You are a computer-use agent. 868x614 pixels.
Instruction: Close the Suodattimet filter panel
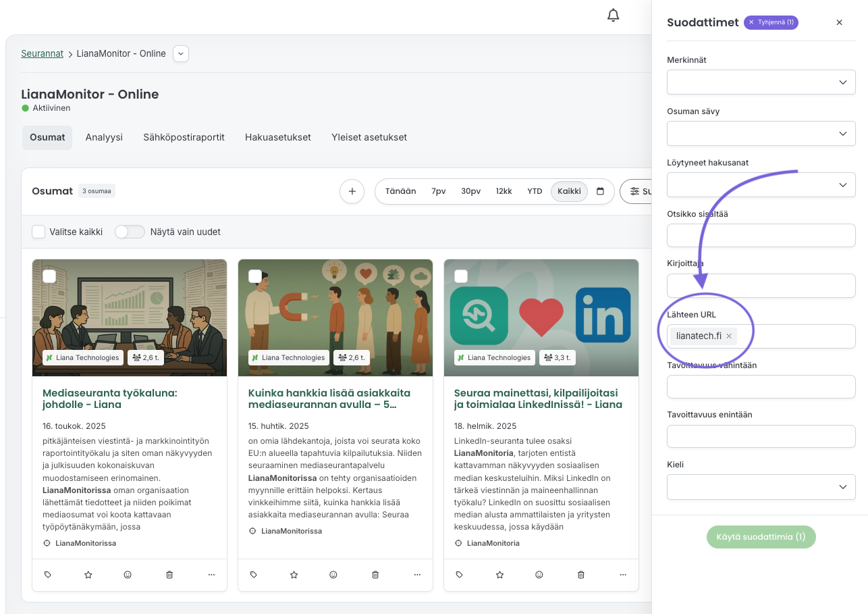coord(840,22)
